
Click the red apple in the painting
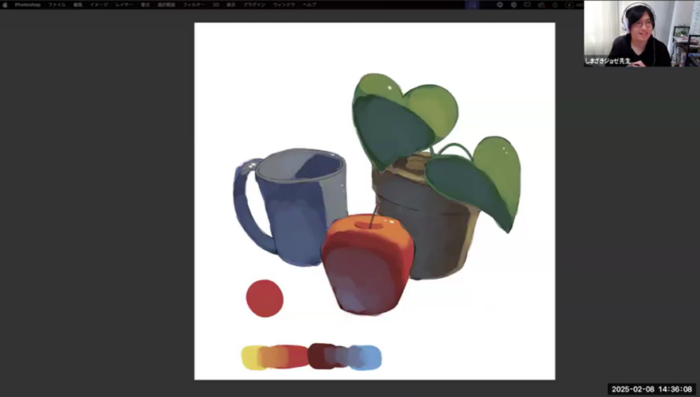click(367, 264)
